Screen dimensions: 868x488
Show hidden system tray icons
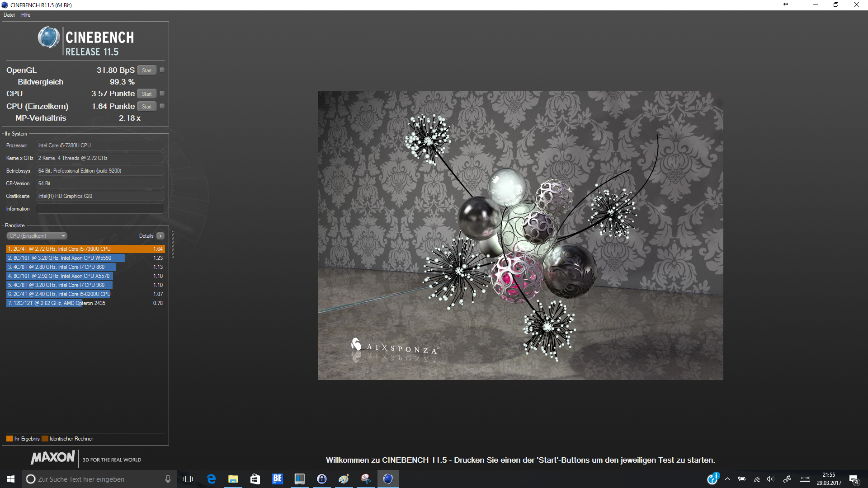[x=727, y=479]
